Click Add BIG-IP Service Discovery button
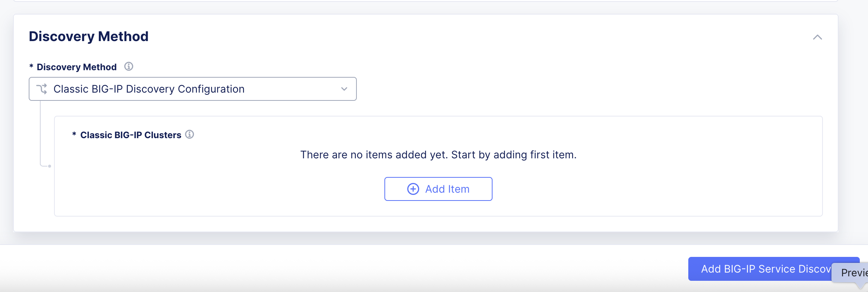 761,269
